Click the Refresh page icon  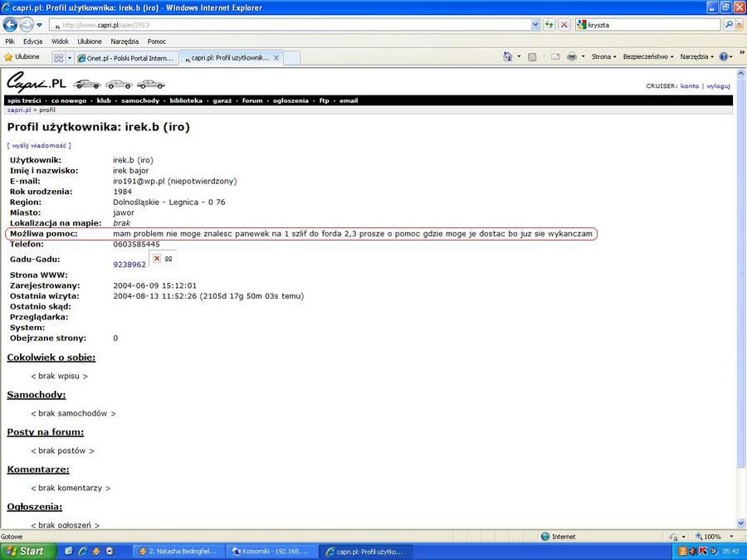pyautogui.click(x=549, y=25)
